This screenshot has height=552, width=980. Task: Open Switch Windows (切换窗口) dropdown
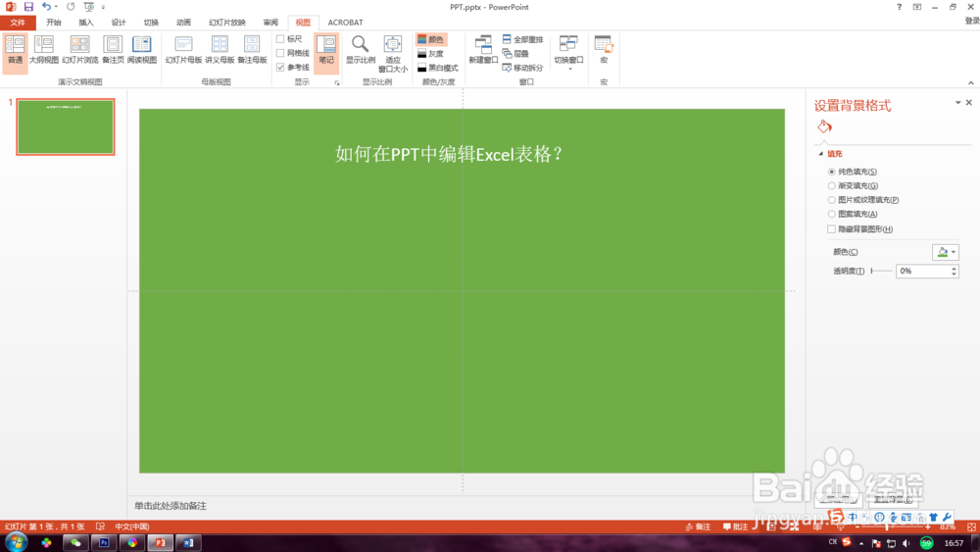pos(568,53)
